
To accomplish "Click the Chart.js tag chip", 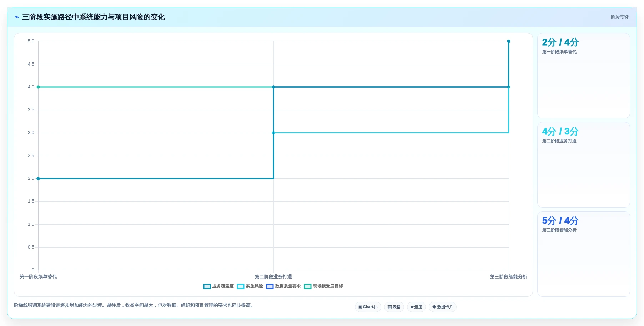I will (x=368, y=307).
